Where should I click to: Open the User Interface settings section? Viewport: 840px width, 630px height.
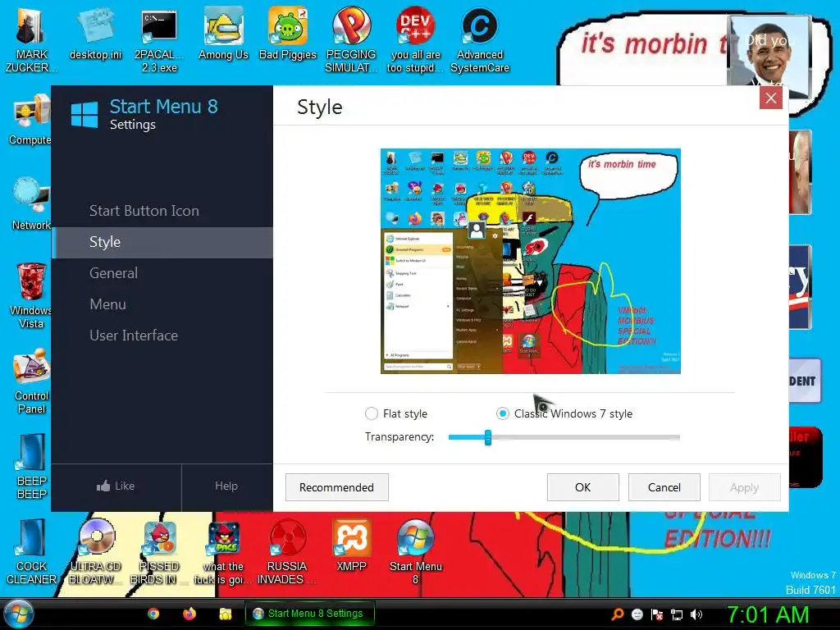162,336
